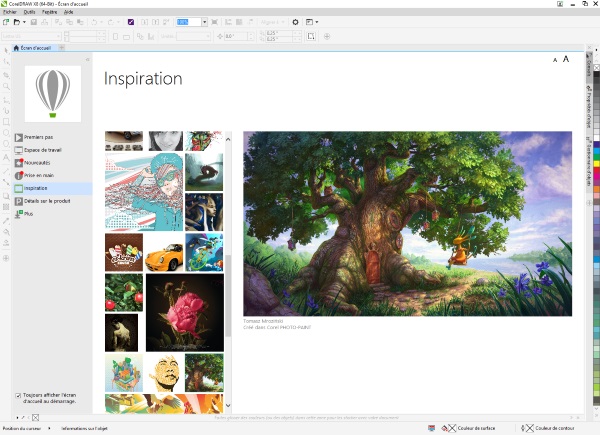
Task: Open the Propriétés d'objet docker tab
Action: pos(589,106)
